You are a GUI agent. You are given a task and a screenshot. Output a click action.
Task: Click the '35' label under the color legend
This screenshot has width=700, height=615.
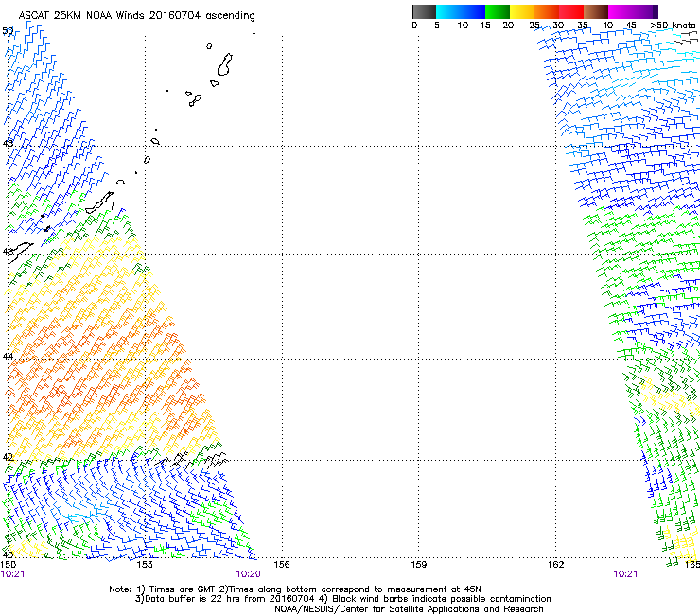tap(583, 26)
